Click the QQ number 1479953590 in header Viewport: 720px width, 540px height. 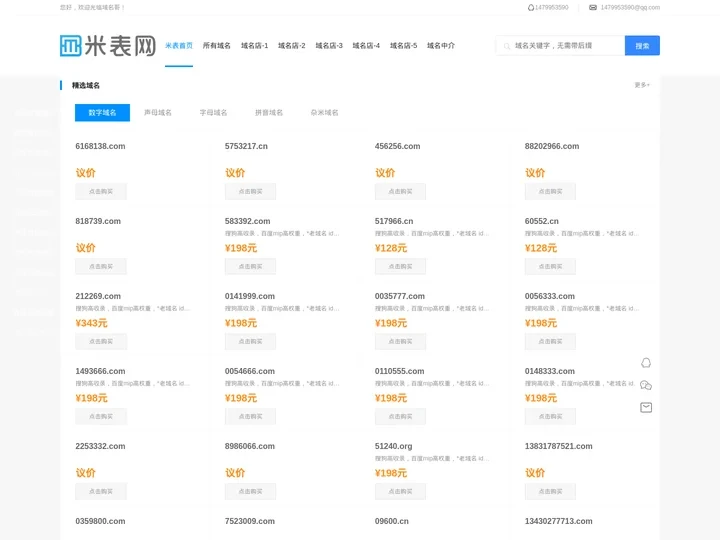coord(551,7)
